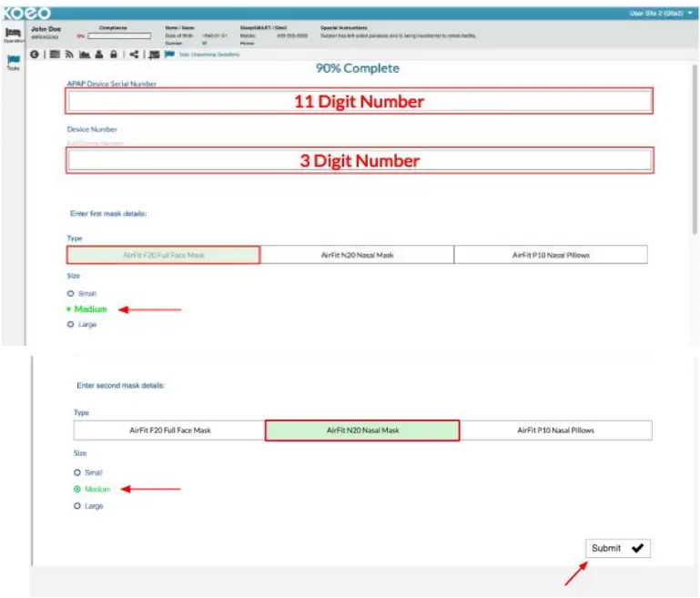The width and height of the screenshot is (700, 598).
Task: Open the User Site dropdown in header
Action: (661, 14)
